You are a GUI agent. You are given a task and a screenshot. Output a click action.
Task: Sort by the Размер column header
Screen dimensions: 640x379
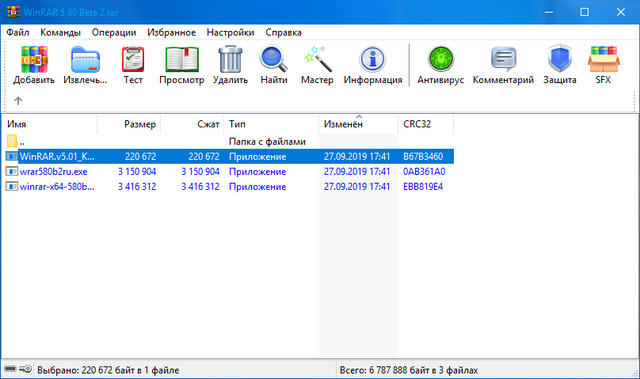129,124
